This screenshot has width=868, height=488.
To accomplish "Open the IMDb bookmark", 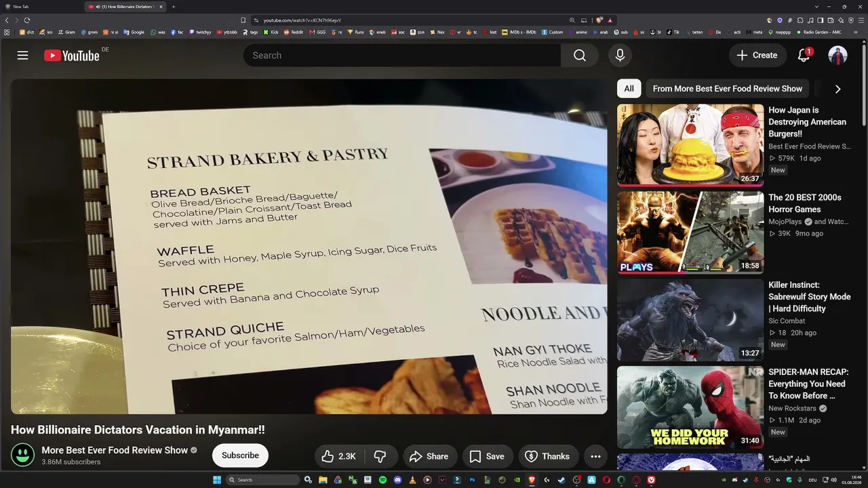I will [x=519, y=32].
